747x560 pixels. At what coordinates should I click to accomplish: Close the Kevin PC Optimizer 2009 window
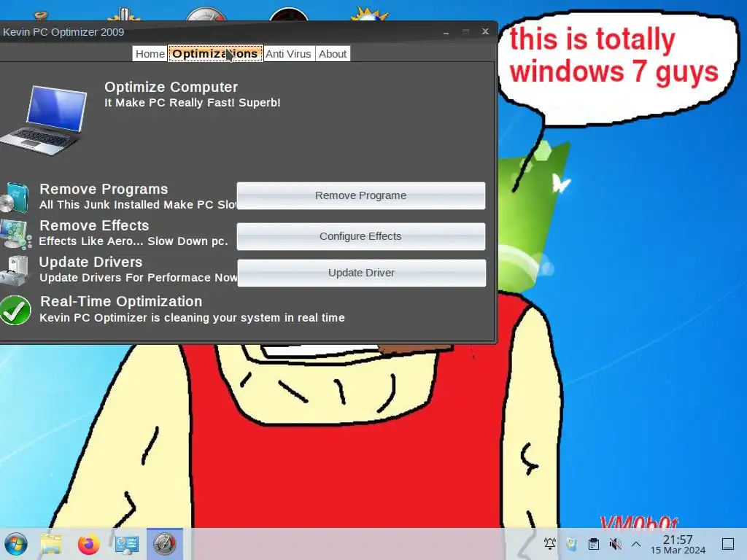pos(485,31)
